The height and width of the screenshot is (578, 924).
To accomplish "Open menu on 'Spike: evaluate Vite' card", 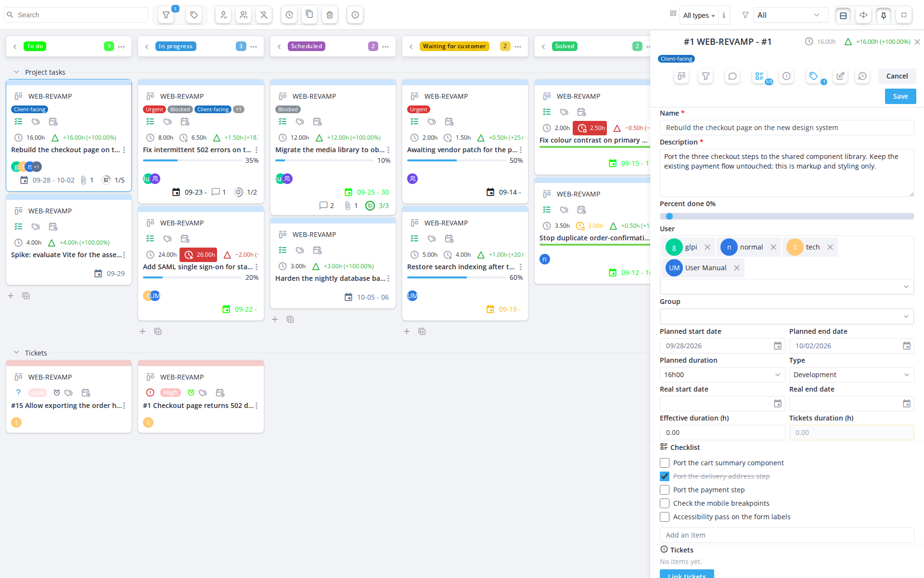I will pyautogui.click(x=124, y=255).
